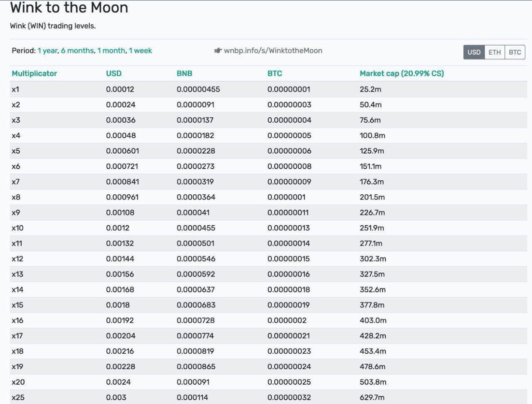Open the wnbp.info/s/WinktotheMoon share link
532x404 pixels.
point(273,51)
